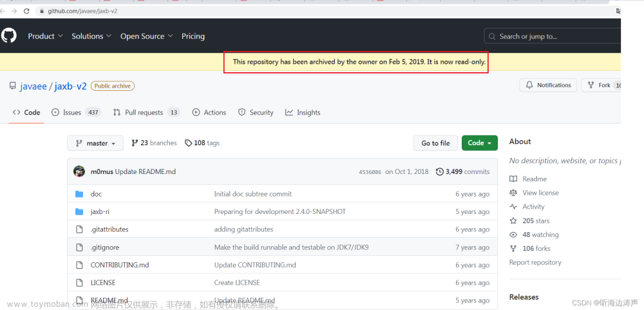Switch to the Pull requests tab
Screen dimensions: 644x310
(147, 112)
